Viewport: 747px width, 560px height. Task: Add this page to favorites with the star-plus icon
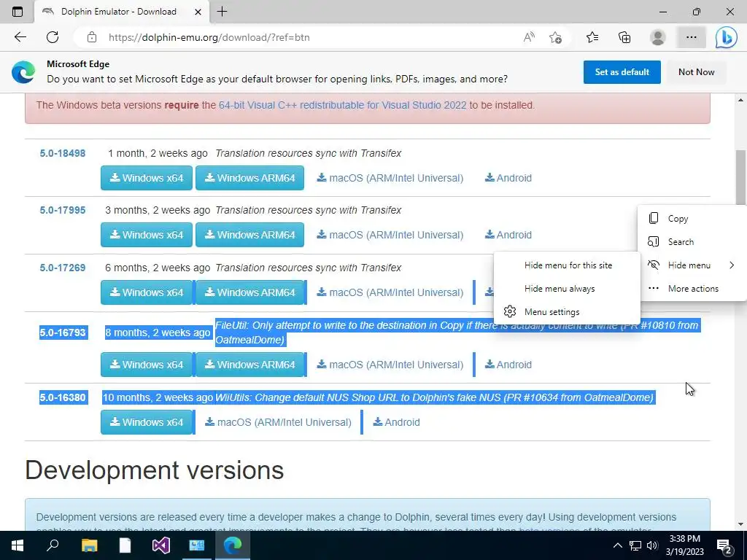(x=555, y=37)
